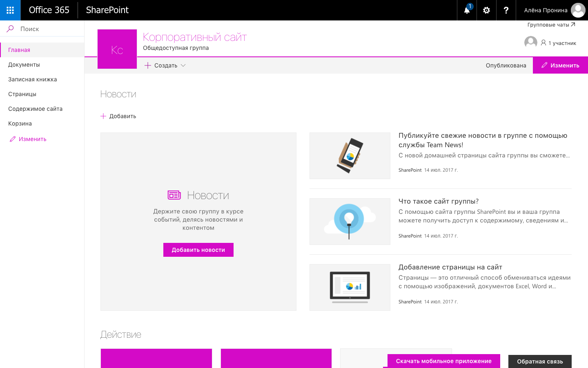Open the Страницы section in the sidebar
This screenshot has height=368, width=588.
point(22,94)
